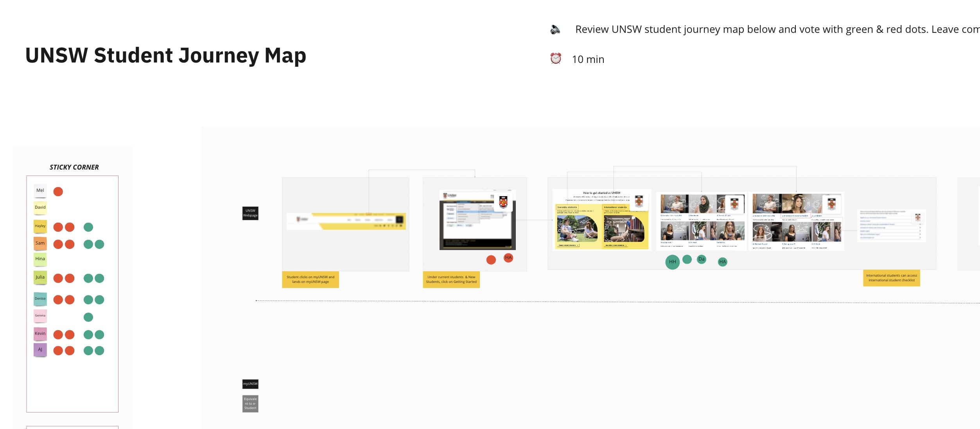Click the UNSW Student Journey Map title

(x=165, y=55)
